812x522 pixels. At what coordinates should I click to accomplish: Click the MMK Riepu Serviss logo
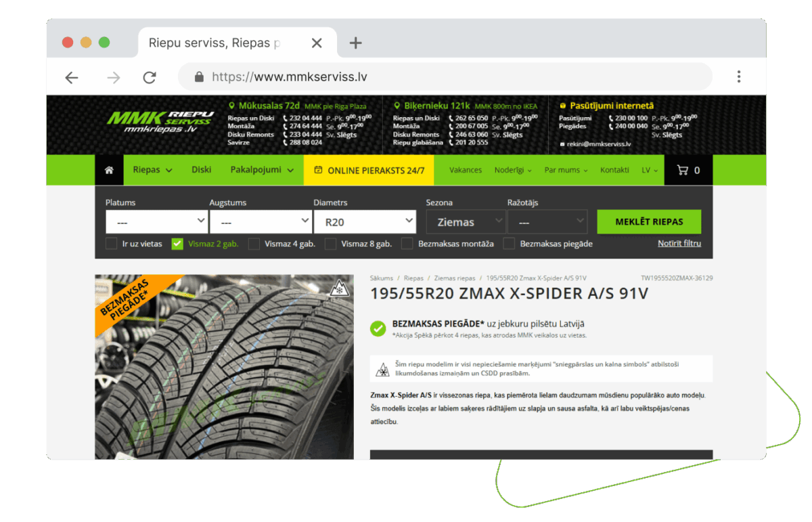160,122
